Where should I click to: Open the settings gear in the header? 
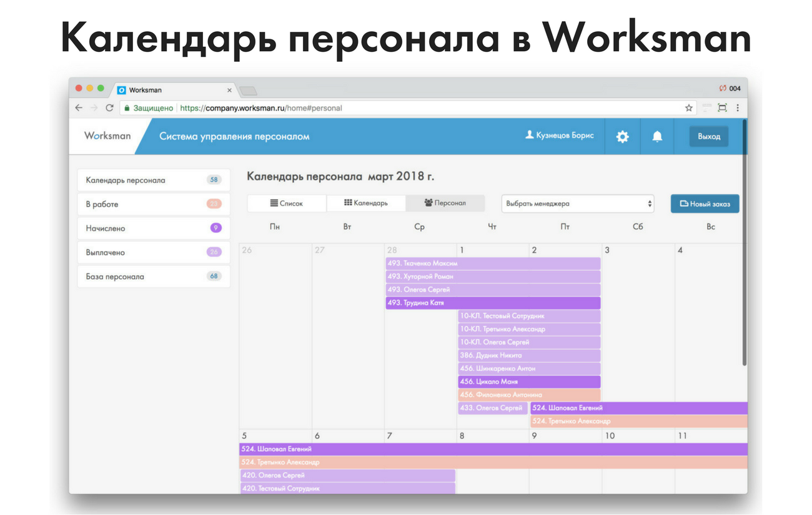[623, 137]
